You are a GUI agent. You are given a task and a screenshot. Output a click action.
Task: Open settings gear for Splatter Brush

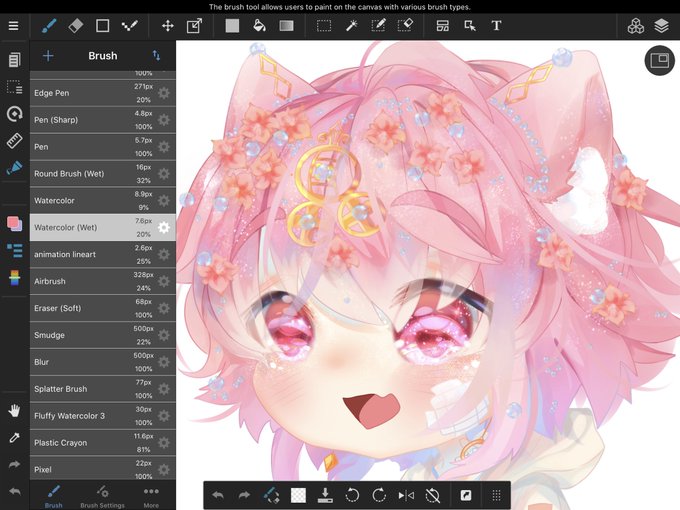(163, 389)
